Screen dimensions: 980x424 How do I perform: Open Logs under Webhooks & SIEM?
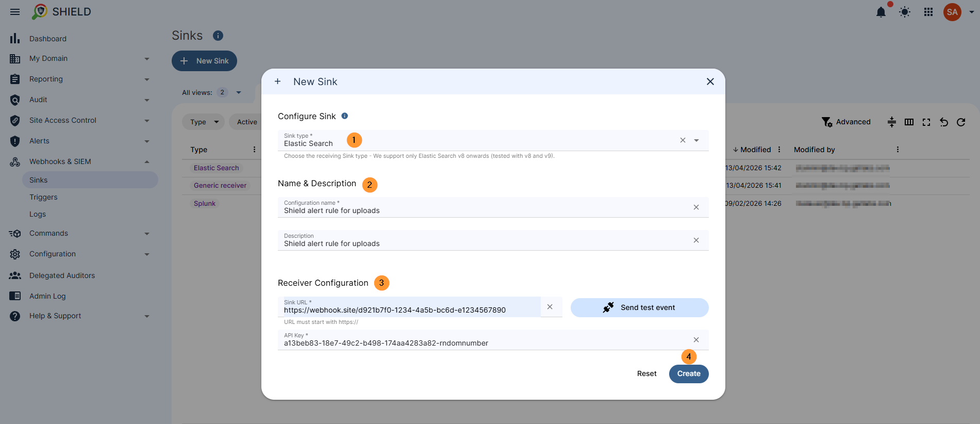pyautogui.click(x=38, y=214)
